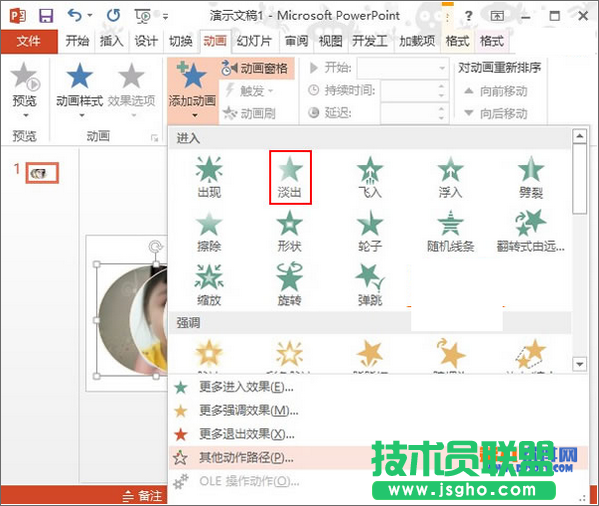Apply the 弹跳 bounce animation
599x506 pixels.
point(370,285)
